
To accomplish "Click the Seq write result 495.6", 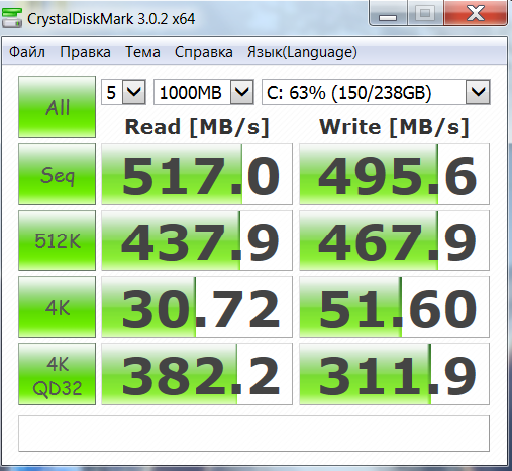I will click(x=394, y=174).
